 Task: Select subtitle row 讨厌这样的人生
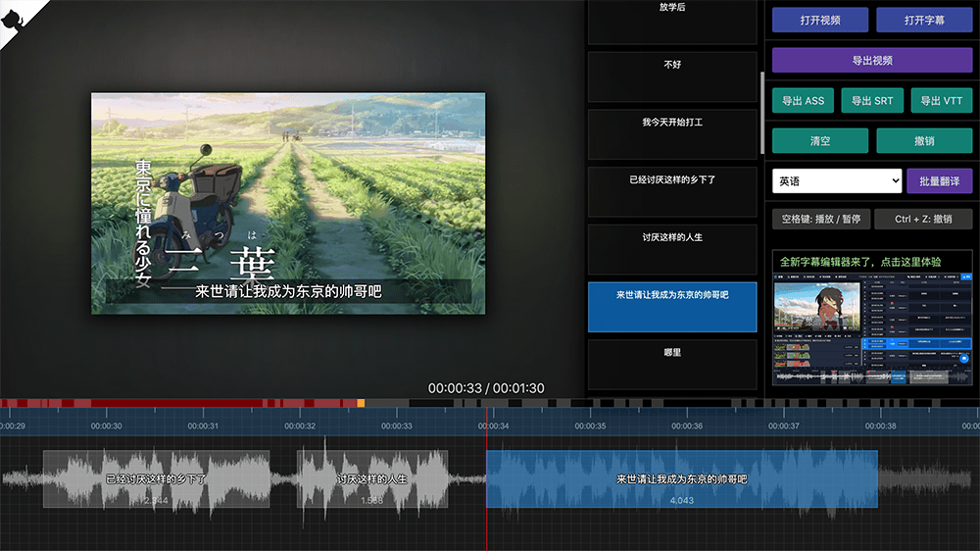672,250
